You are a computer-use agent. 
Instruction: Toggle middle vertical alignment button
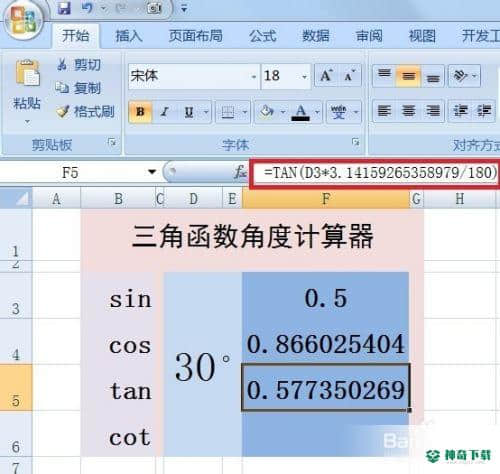tap(408, 76)
